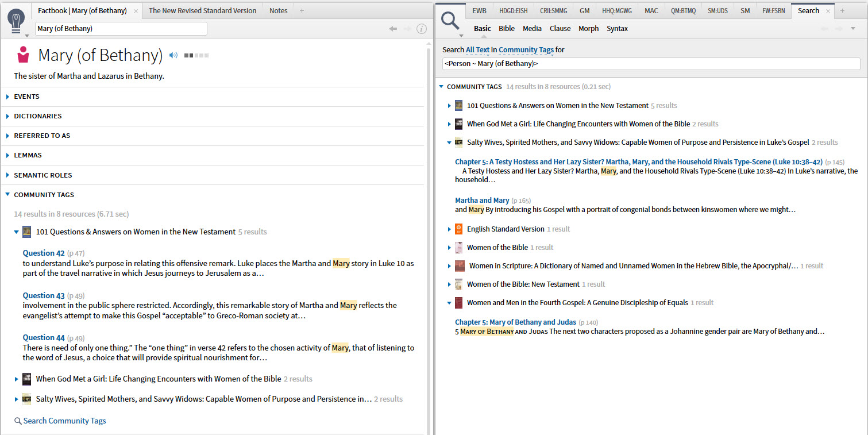This screenshot has height=435, width=868.
Task: Collapse COMMUNITY TAGS results in Search panel
Action: pyautogui.click(x=441, y=87)
